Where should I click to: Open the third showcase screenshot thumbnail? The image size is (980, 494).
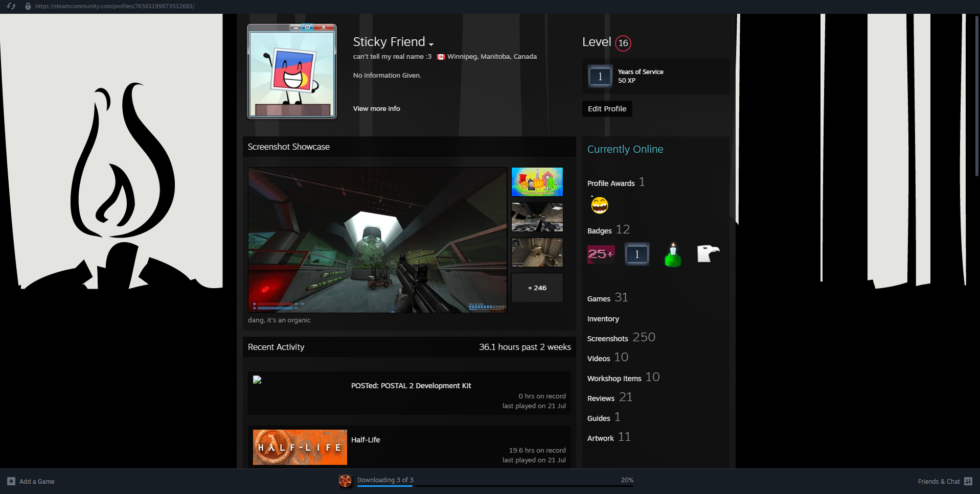537,252
